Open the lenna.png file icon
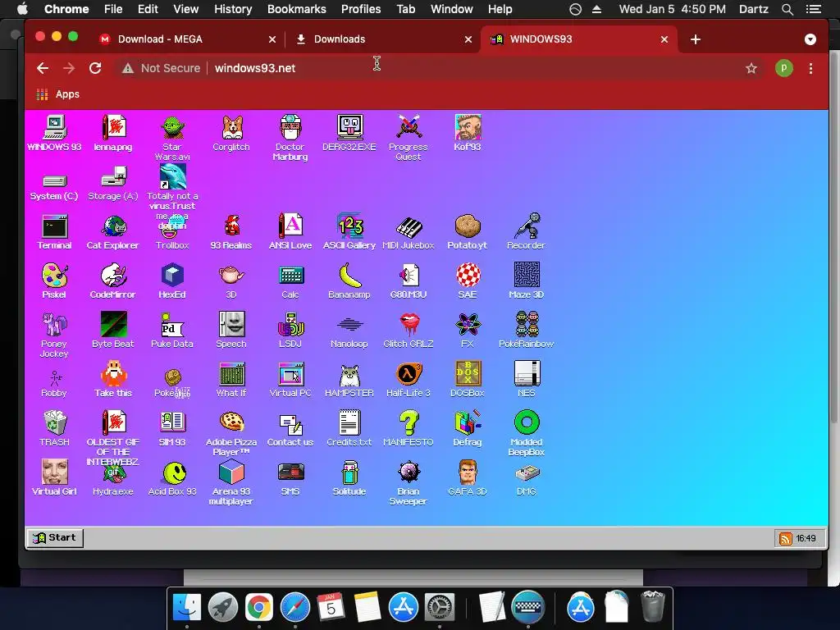 tap(113, 133)
